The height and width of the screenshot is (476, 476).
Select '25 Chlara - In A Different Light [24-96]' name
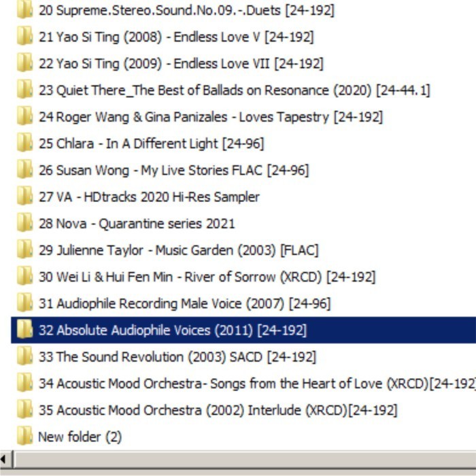point(151,144)
